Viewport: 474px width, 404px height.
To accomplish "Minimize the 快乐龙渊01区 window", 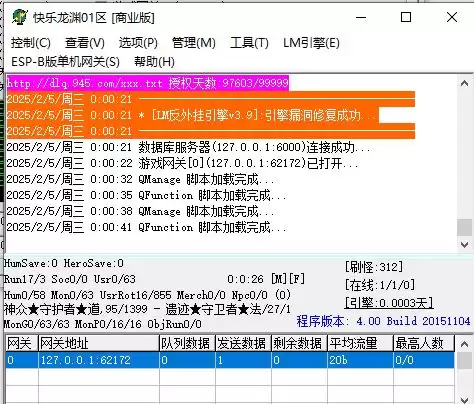I will pyautogui.click(x=361, y=17).
